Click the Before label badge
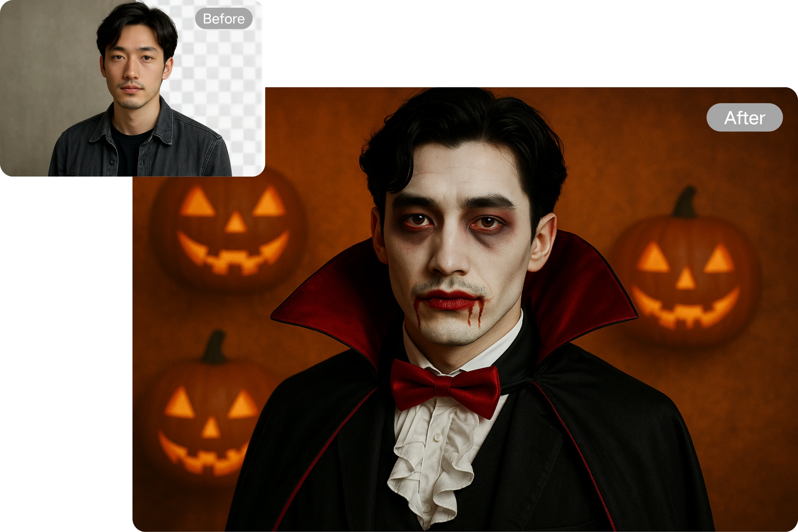The image size is (798, 532). pyautogui.click(x=224, y=19)
